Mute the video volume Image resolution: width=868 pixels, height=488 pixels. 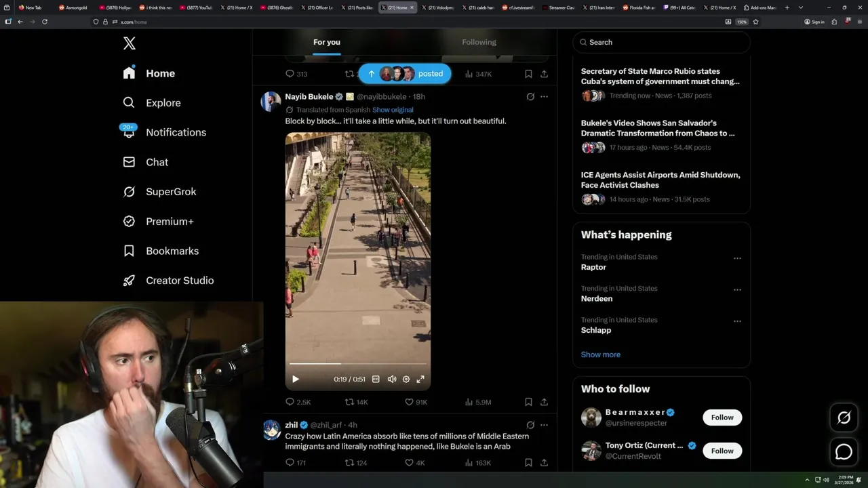point(391,380)
